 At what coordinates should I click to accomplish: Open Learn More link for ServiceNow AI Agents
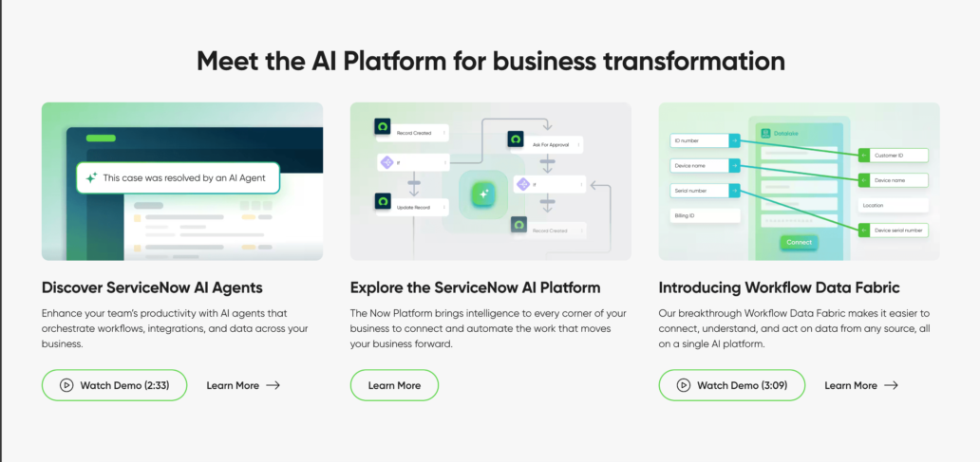point(233,385)
